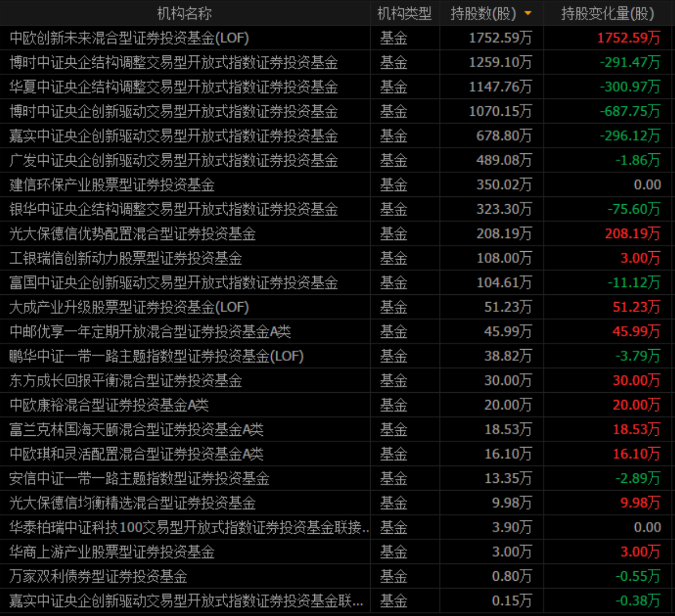Image resolution: width=675 pixels, height=616 pixels.
Task: Select 鹏华中证一带一路主题指数型证券投资基金(LOF)
Action: [157, 356]
